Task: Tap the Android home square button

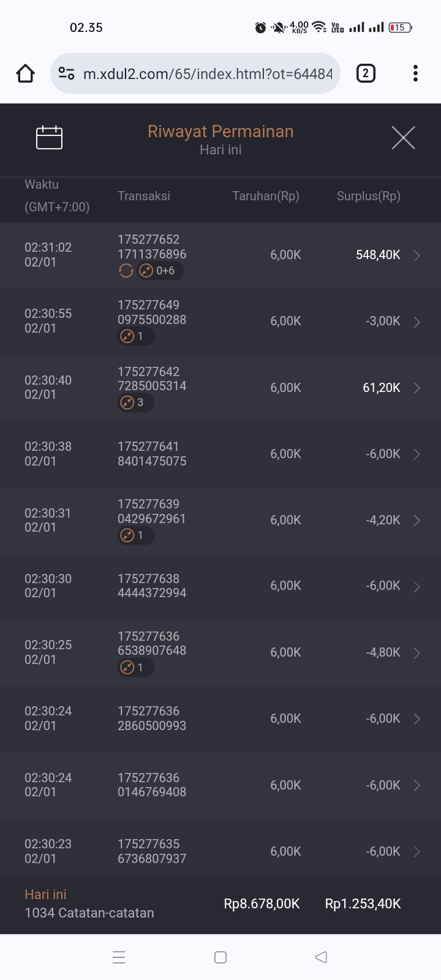Action: (221, 957)
